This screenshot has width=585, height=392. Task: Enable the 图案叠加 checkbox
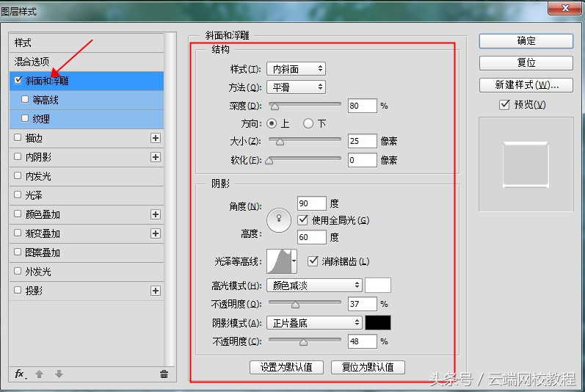tap(18, 252)
